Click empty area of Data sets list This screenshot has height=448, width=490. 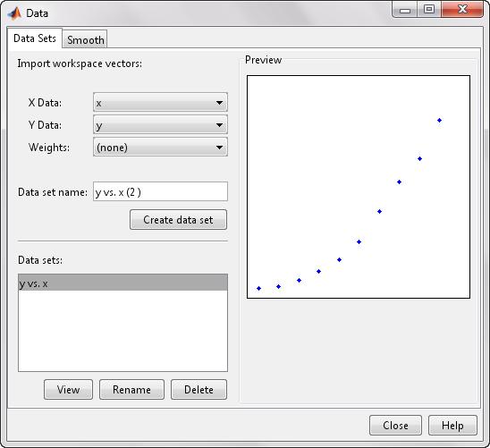[x=122, y=331]
